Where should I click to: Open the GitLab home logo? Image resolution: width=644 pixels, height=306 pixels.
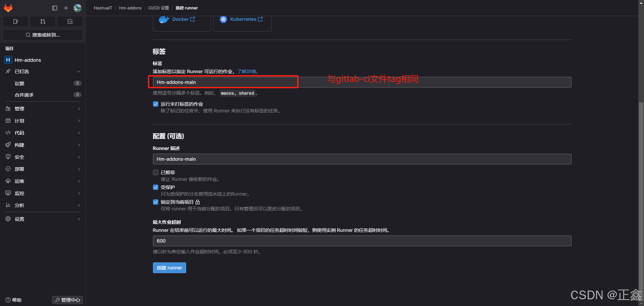8,8
